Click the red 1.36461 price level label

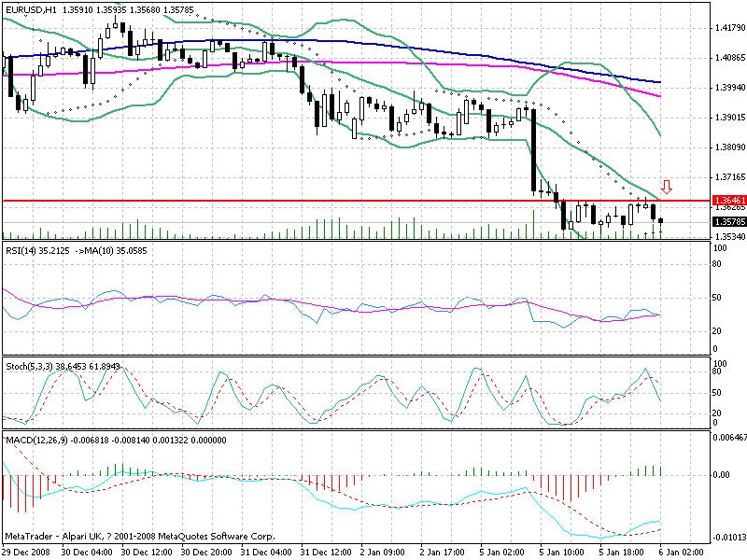coord(729,201)
